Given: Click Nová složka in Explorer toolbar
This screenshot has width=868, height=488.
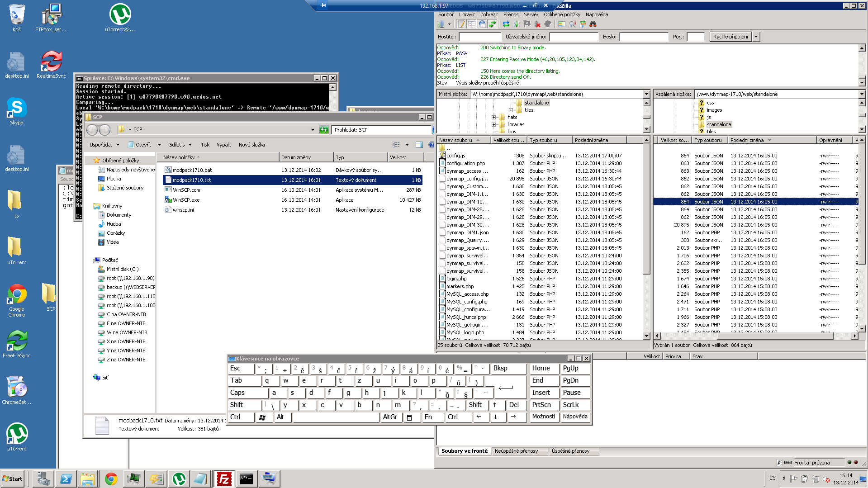Looking at the screenshot, I should 251,145.
